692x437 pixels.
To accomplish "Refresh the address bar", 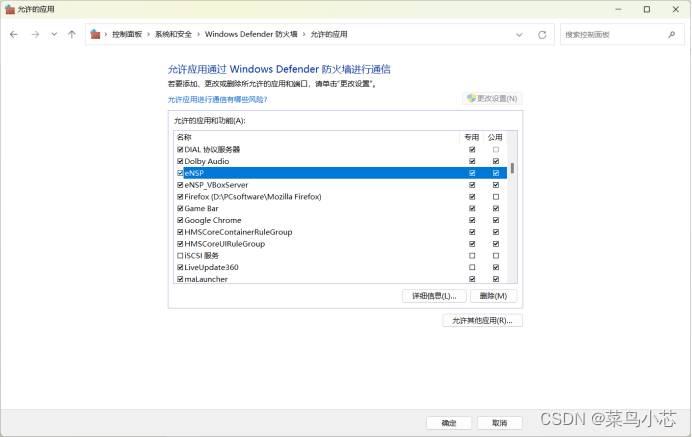I will [x=542, y=34].
